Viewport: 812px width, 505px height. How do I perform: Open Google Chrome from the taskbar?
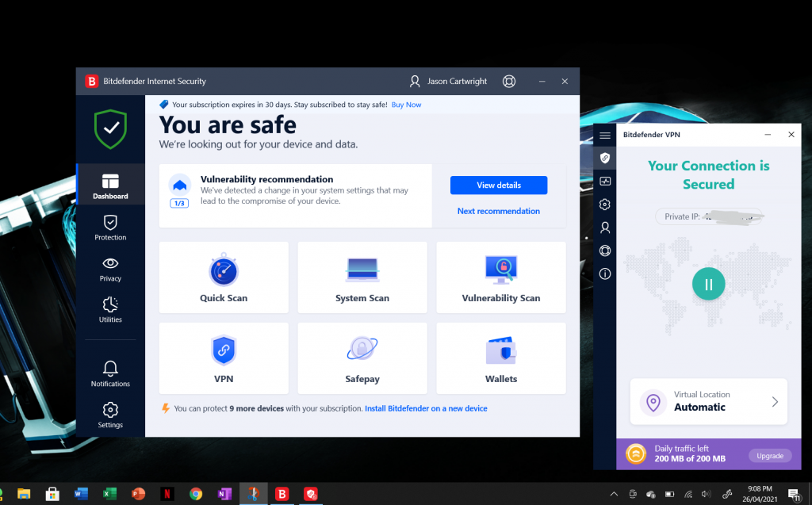click(196, 493)
